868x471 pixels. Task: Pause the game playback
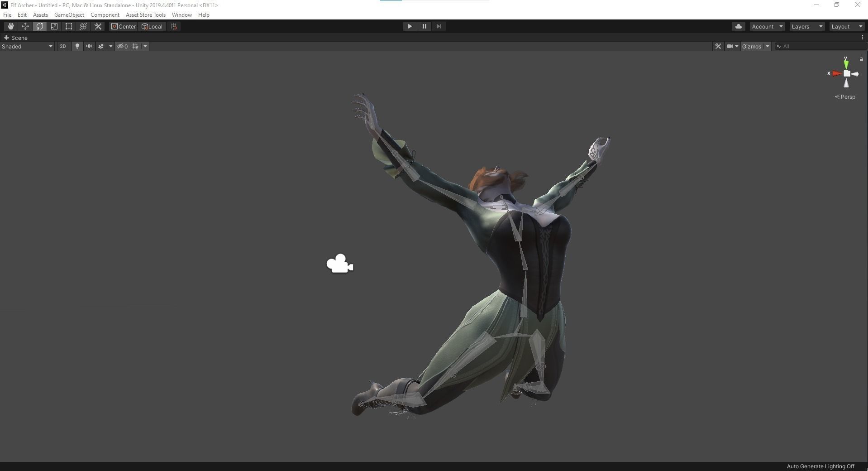[424, 26]
